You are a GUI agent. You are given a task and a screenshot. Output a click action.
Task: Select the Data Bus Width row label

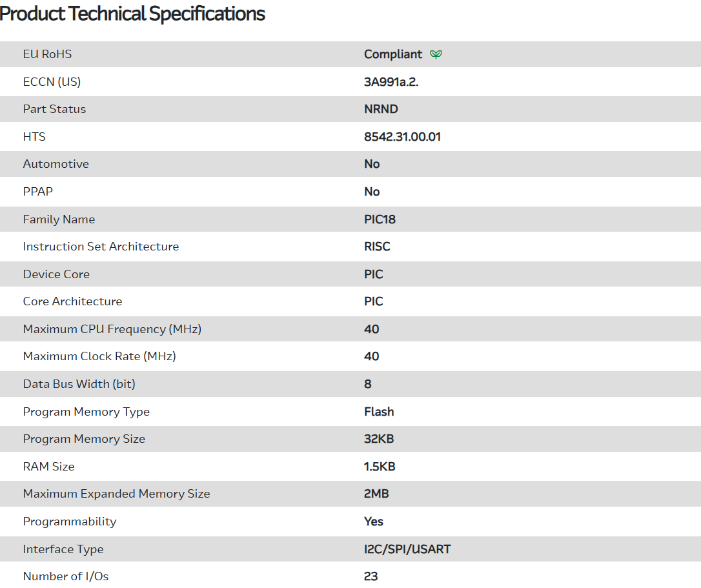(x=79, y=384)
